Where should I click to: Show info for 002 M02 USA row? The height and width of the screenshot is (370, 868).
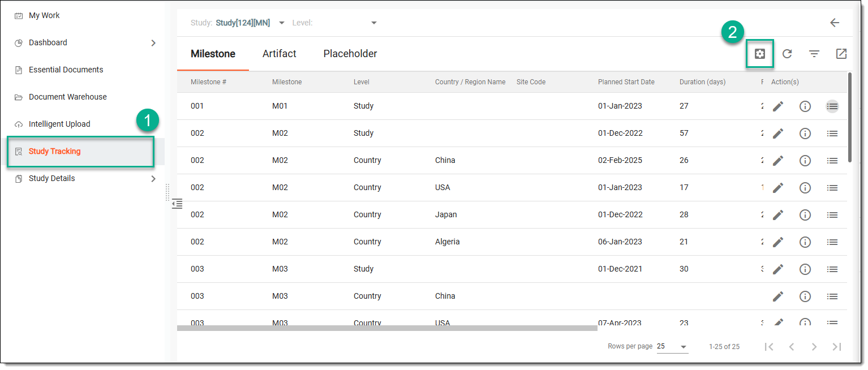click(805, 188)
